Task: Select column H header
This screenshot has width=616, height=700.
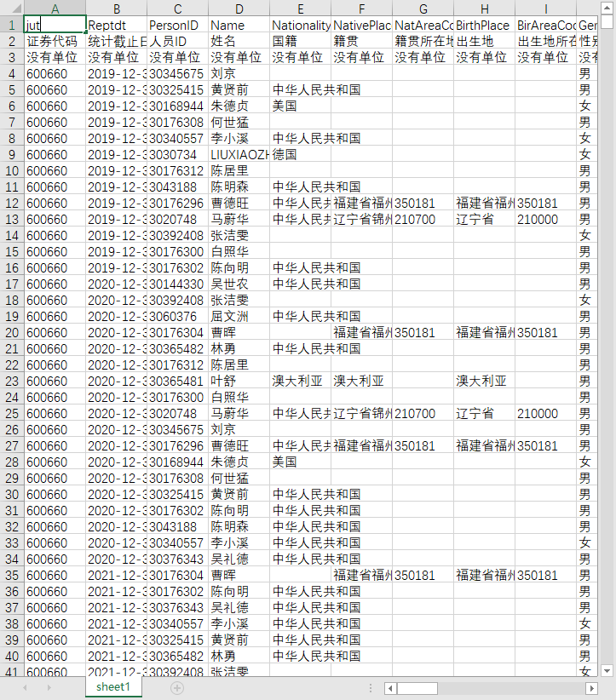Action: pyautogui.click(x=484, y=9)
